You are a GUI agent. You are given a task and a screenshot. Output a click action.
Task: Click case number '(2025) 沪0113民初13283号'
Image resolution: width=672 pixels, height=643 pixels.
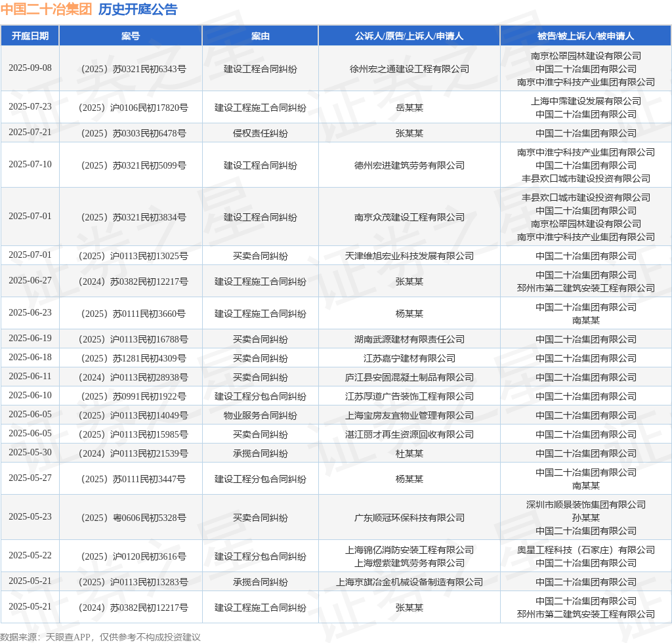pos(133,582)
